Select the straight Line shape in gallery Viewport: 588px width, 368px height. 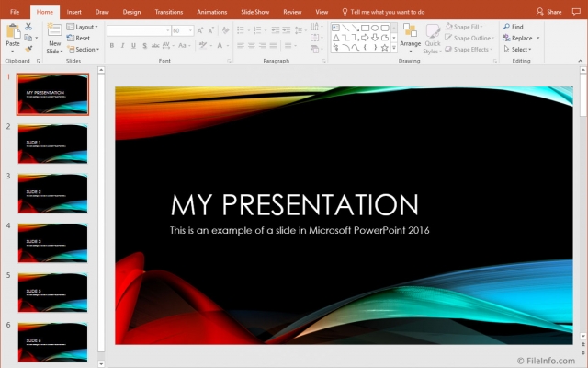pyautogui.click(x=345, y=28)
